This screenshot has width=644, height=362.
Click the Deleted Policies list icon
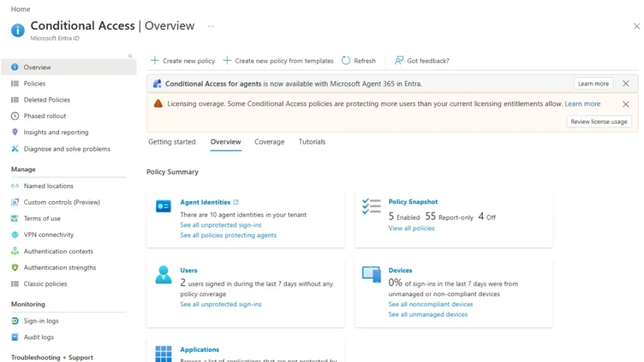point(15,100)
